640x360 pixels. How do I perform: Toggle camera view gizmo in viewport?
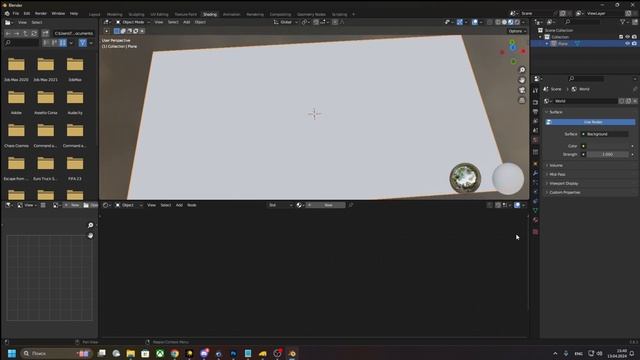[x=522, y=90]
